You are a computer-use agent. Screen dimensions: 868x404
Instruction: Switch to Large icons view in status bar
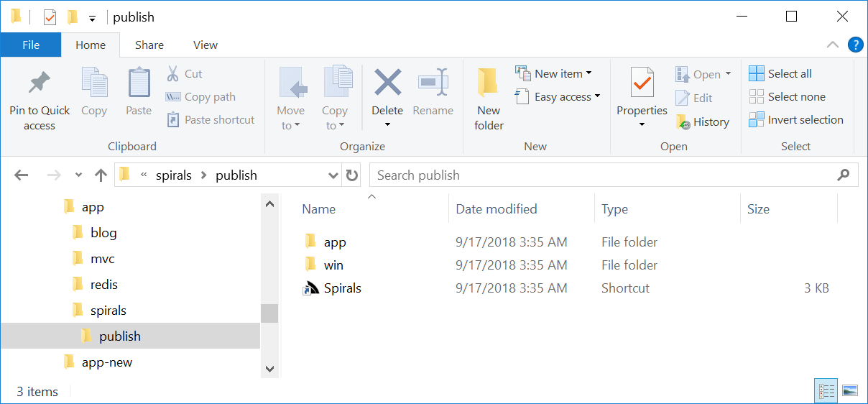(x=849, y=391)
